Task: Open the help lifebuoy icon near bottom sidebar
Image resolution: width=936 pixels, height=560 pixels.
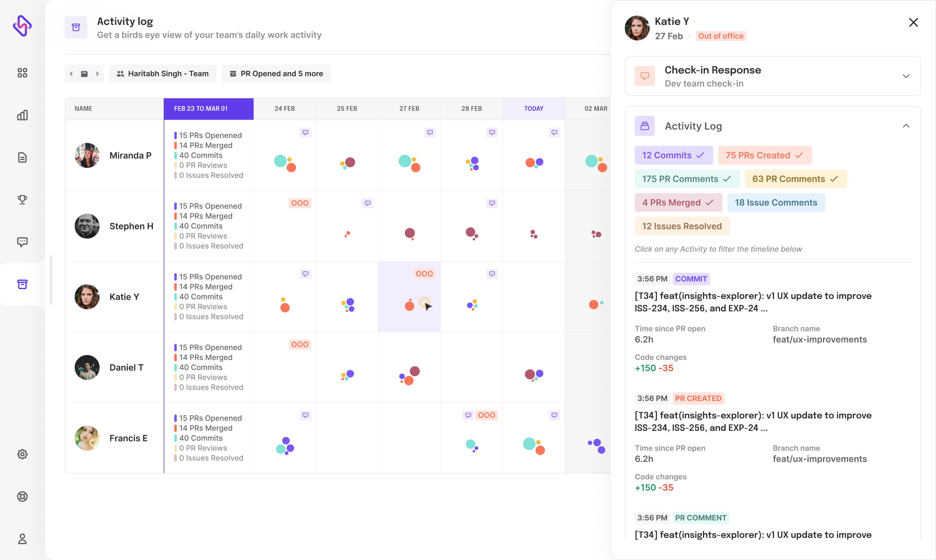Action: [22, 497]
